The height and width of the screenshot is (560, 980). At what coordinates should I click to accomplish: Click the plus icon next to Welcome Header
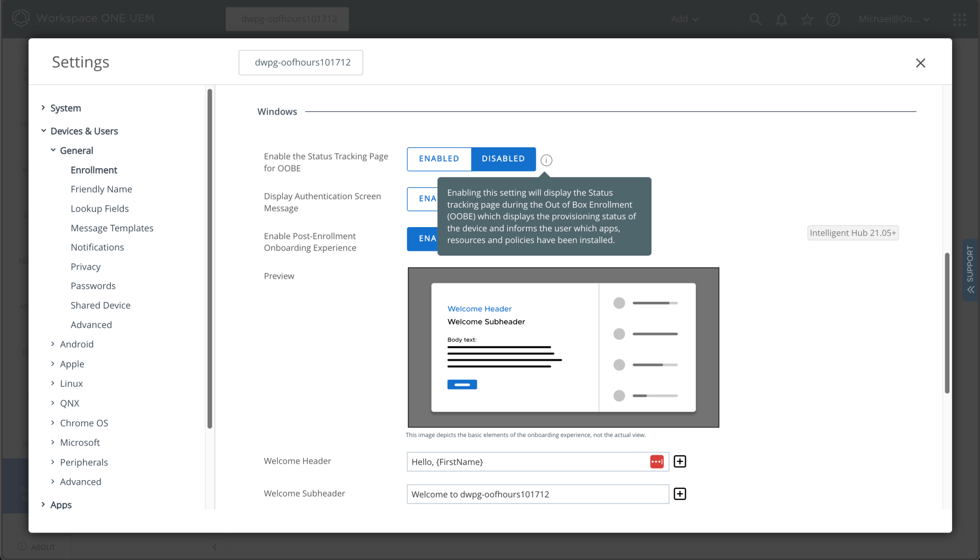pos(680,461)
